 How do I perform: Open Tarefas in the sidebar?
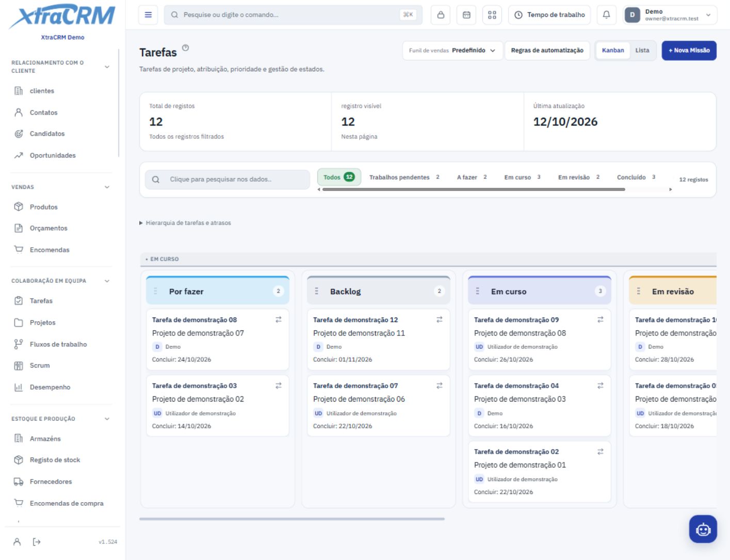click(62, 301)
